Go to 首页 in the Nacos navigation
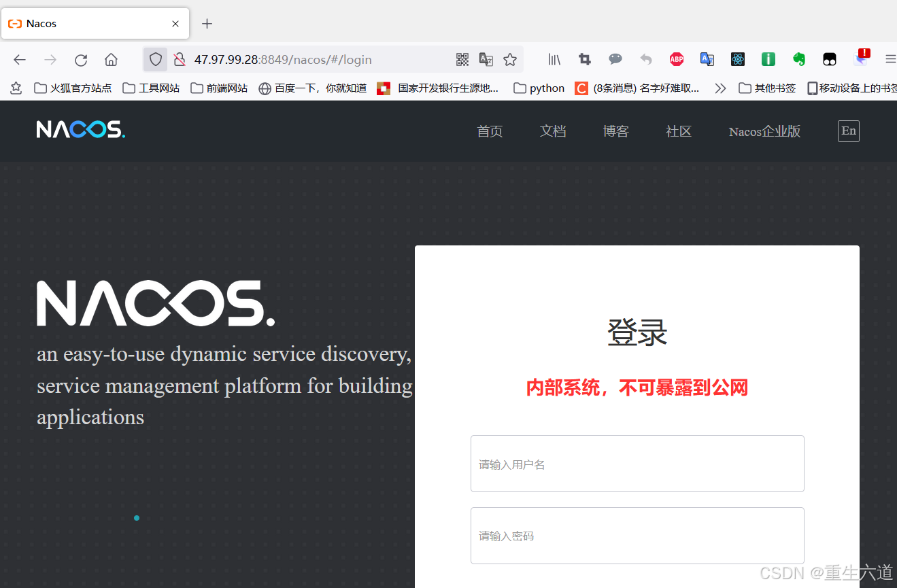The image size is (897, 588). click(490, 131)
